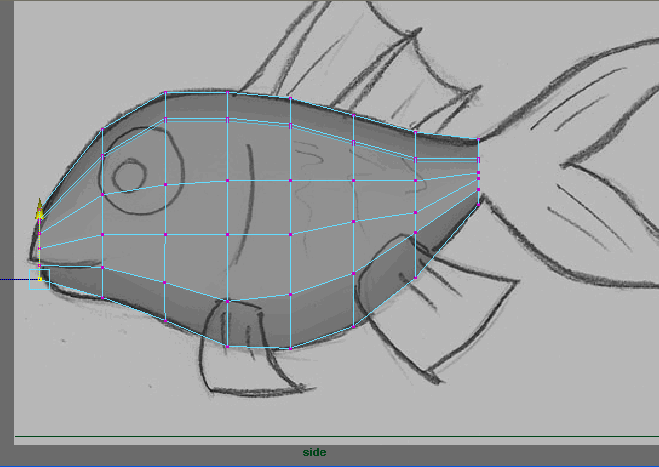Click the center of the sketched fish eye
This screenshot has width=659, height=467.
pos(129,177)
